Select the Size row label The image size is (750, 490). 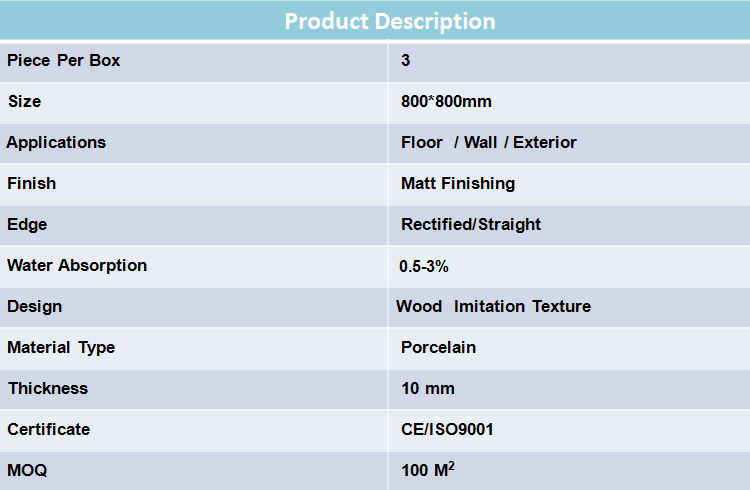pyautogui.click(x=24, y=101)
